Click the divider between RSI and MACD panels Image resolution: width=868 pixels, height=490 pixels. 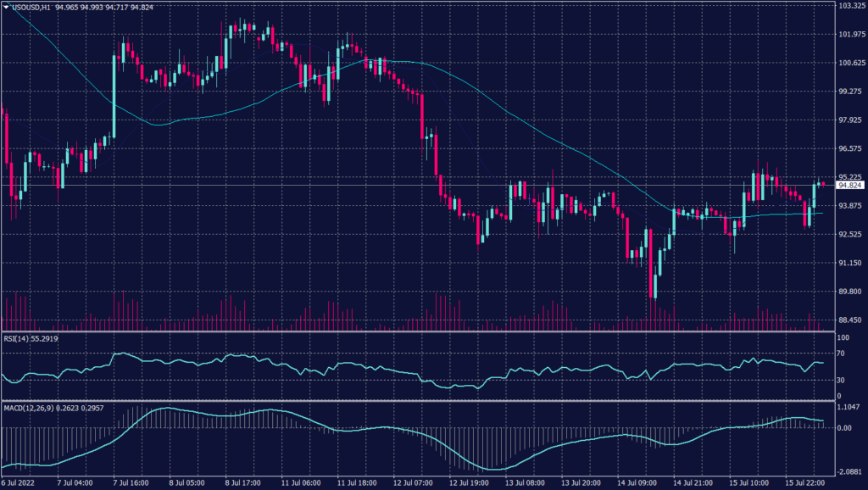tap(415, 401)
